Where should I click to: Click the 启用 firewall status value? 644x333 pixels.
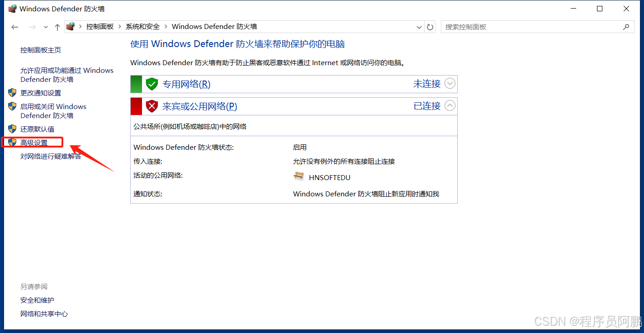(300, 147)
